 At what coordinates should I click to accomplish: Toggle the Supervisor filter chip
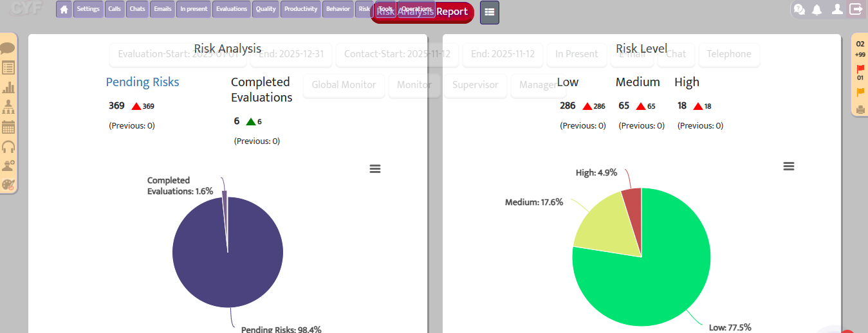click(475, 85)
